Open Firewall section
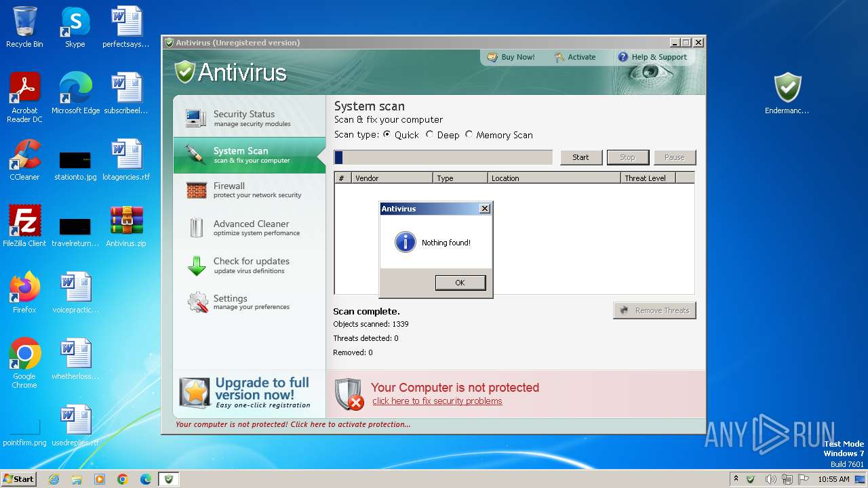Screen dimensions: 868x488 pyautogui.click(x=250, y=190)
